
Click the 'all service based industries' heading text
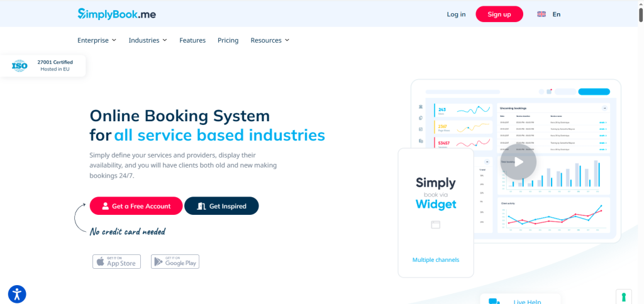click(219, 135)
